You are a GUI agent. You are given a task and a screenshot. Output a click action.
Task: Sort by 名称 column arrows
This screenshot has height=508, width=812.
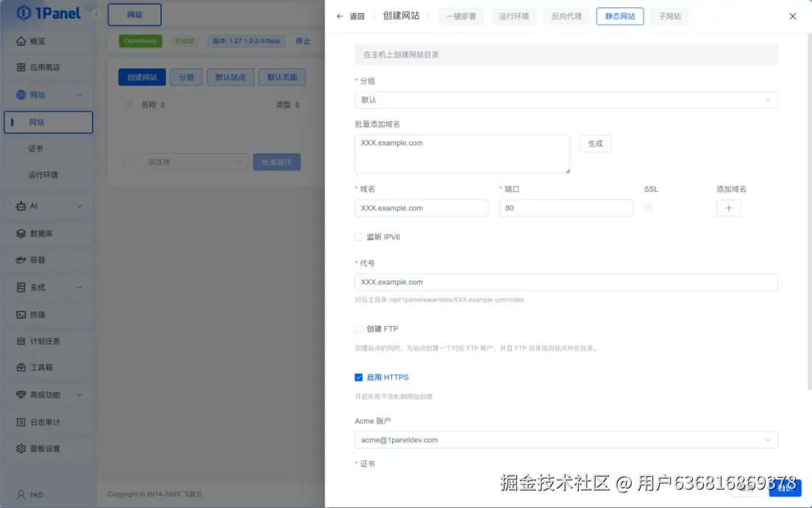click(x=163, y=105)
